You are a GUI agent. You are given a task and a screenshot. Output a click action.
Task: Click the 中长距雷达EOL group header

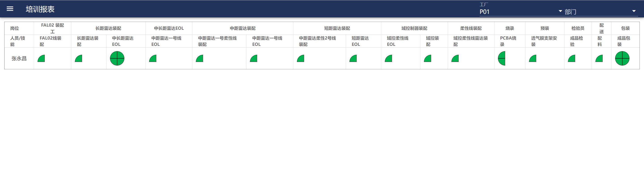tap(169, 28)
